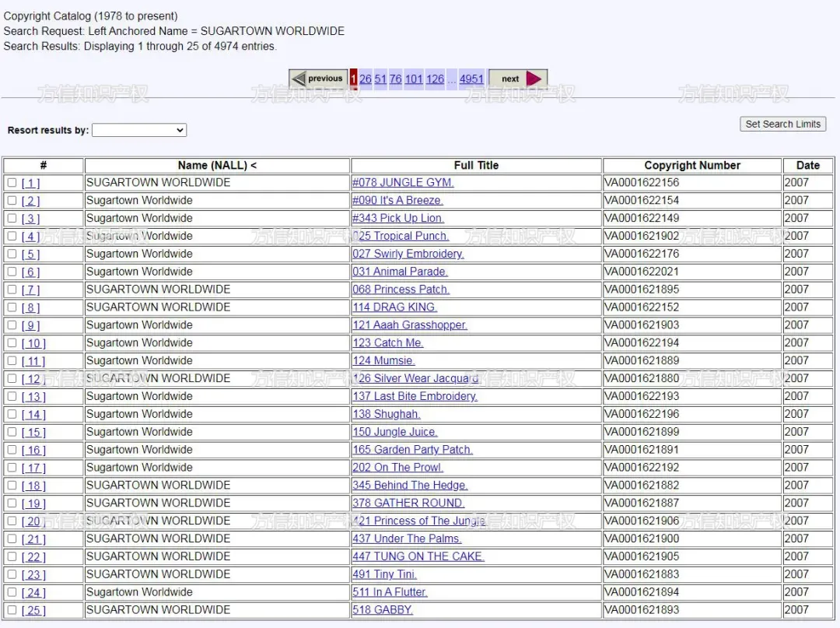Image resolution: width=840 pixels, height=628 pixels.
Task: Select the checkbox for entry 25
Action: pos(12,610)
